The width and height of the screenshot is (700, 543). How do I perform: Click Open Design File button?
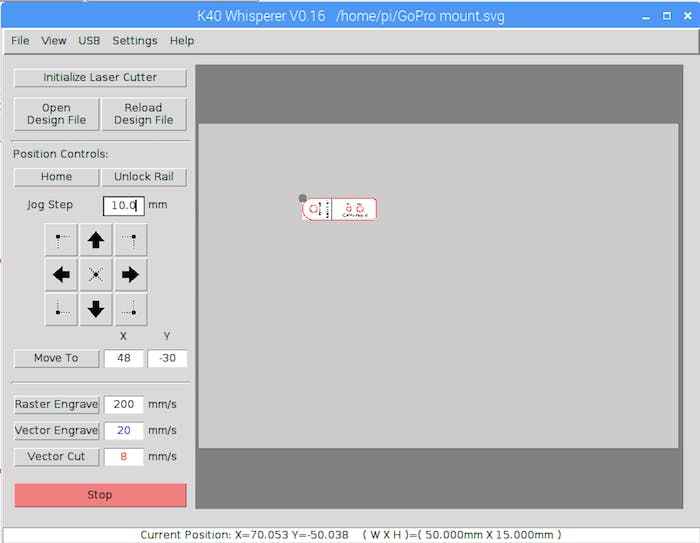click(x=56, y=114)
